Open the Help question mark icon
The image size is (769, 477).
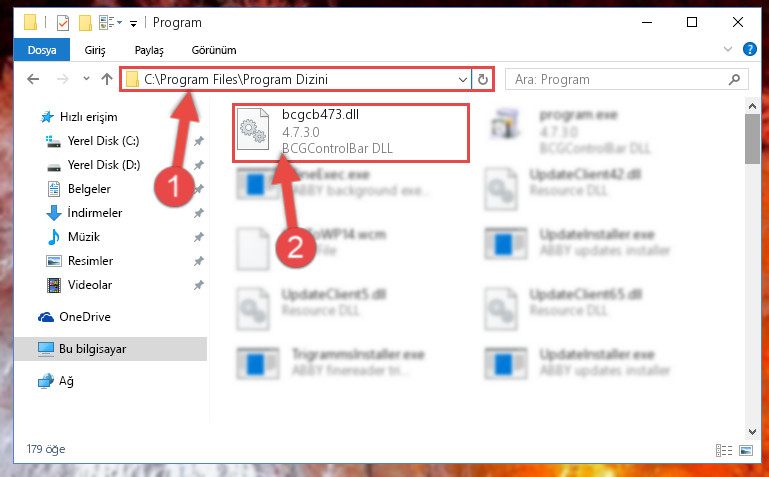point(749,49)
